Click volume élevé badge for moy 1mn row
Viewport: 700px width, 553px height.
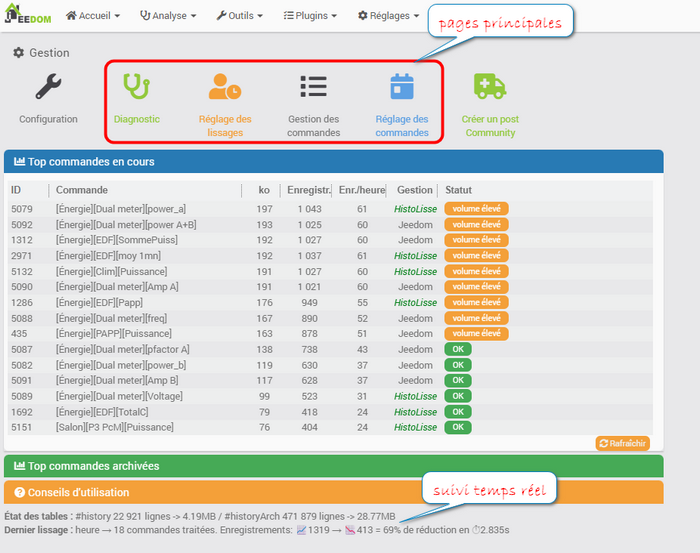pos(476,256)
